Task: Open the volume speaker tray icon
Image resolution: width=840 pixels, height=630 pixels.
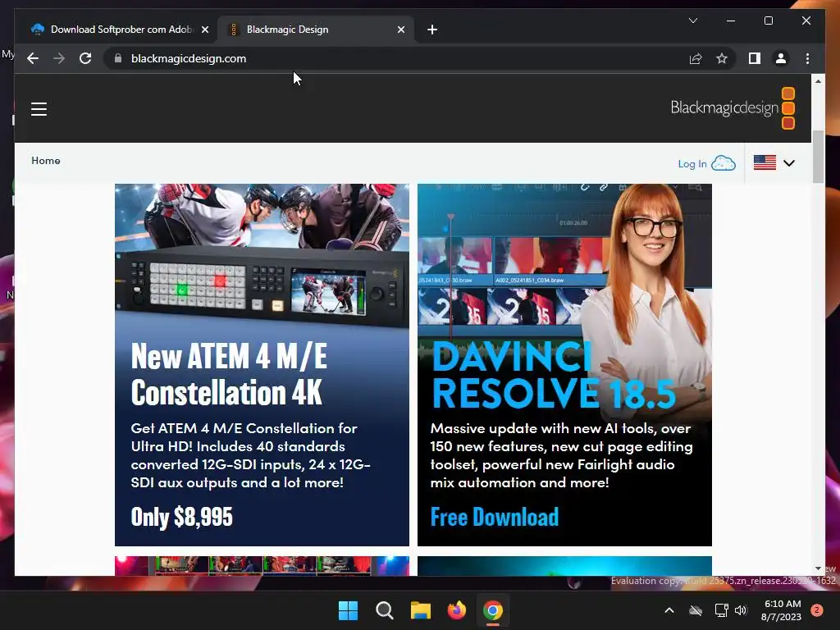Action: click(741, 610)
